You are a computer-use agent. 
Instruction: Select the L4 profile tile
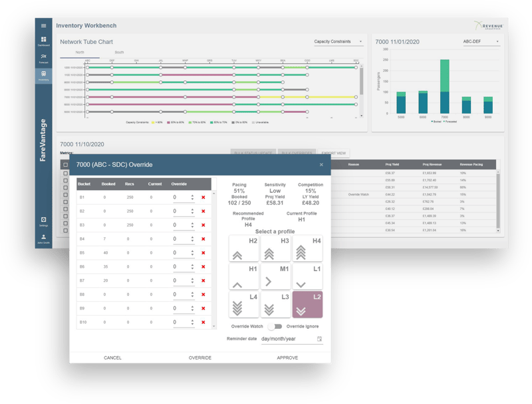[244, 305]
